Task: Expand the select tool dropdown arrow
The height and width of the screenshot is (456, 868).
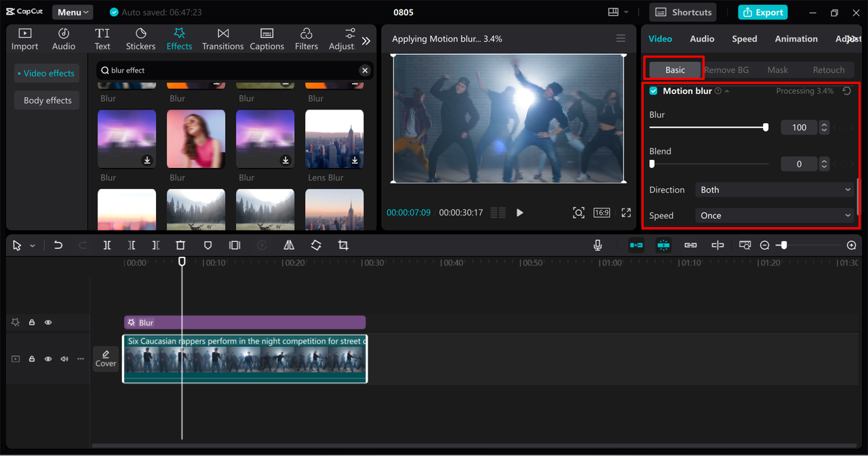Action: pos(32,246)
